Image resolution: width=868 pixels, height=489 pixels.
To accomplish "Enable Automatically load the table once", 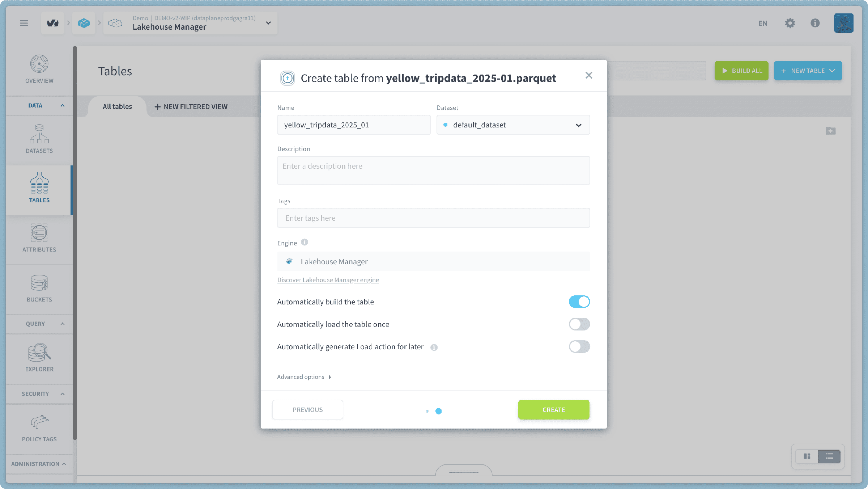I will click(x=579, y=324).
